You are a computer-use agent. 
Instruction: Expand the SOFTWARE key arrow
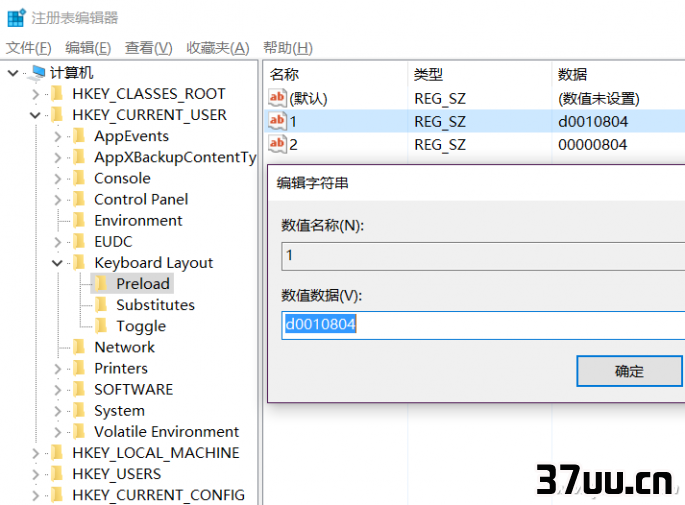(x=57, y=390)
